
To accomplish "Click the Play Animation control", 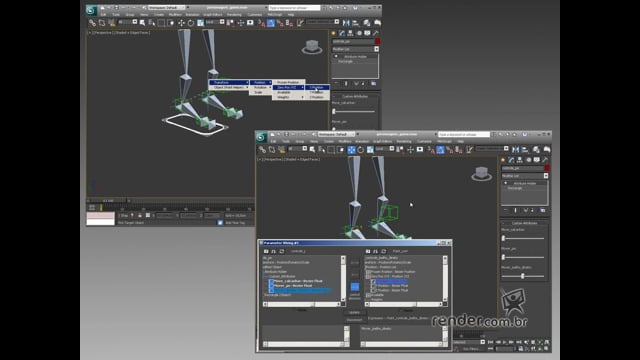I will (x=505, y=342).
